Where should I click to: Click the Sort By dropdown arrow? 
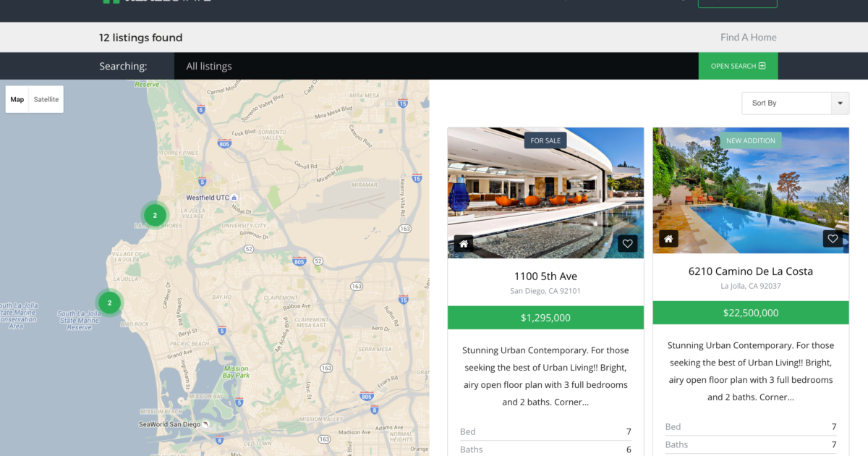click(x=840, y=103)
